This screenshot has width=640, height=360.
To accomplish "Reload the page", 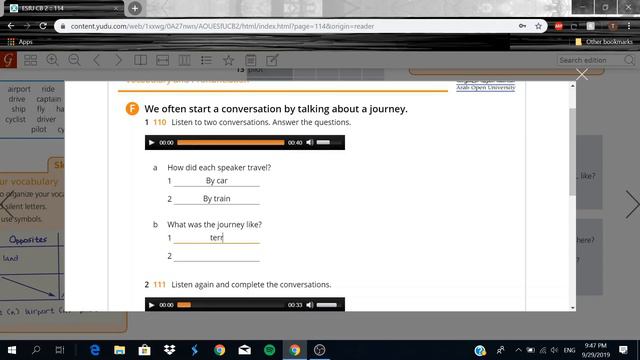I will click(x=43, y=26).
